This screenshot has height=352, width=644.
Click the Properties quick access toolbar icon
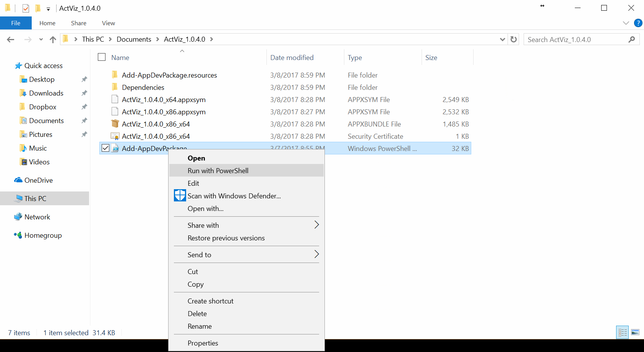pyautogui.click(x=26, y=8)
